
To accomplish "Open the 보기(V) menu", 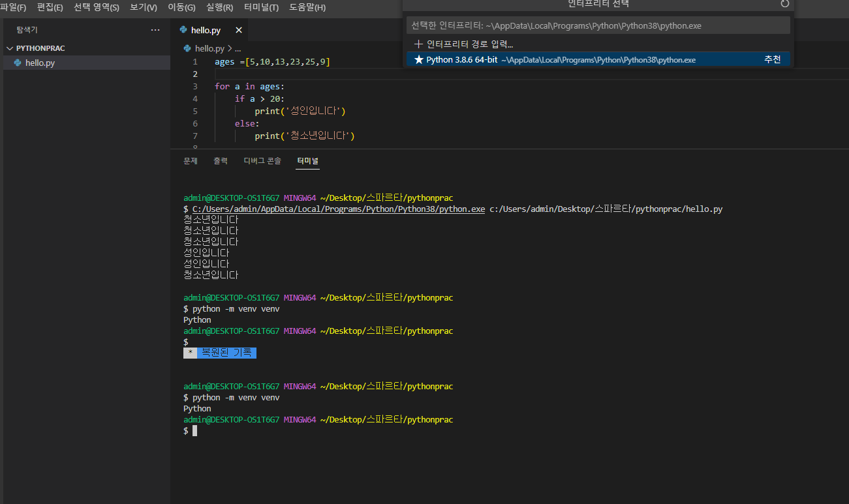I will (x=144, y=8).
